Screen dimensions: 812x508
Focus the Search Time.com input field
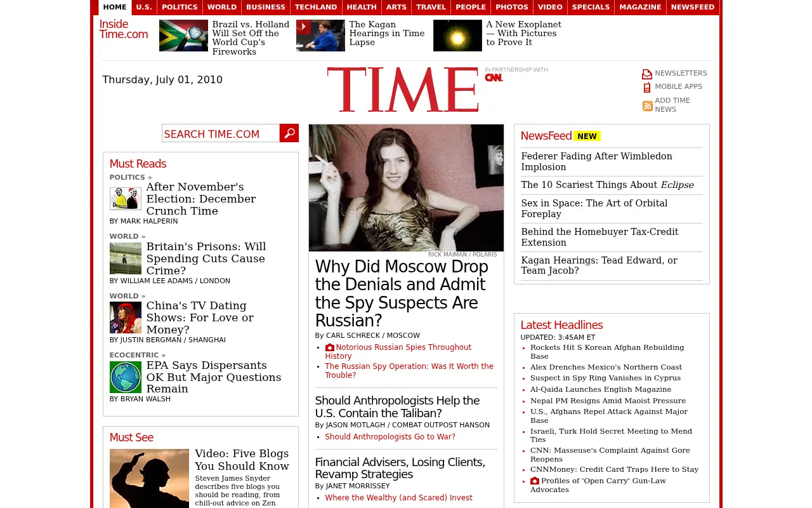click(221, 133)
